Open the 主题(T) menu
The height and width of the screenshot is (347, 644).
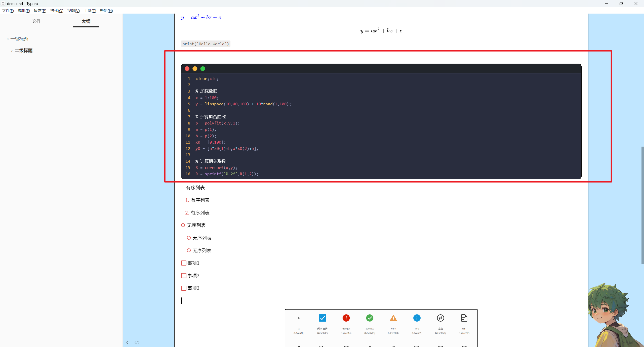(x=90, y=11)
